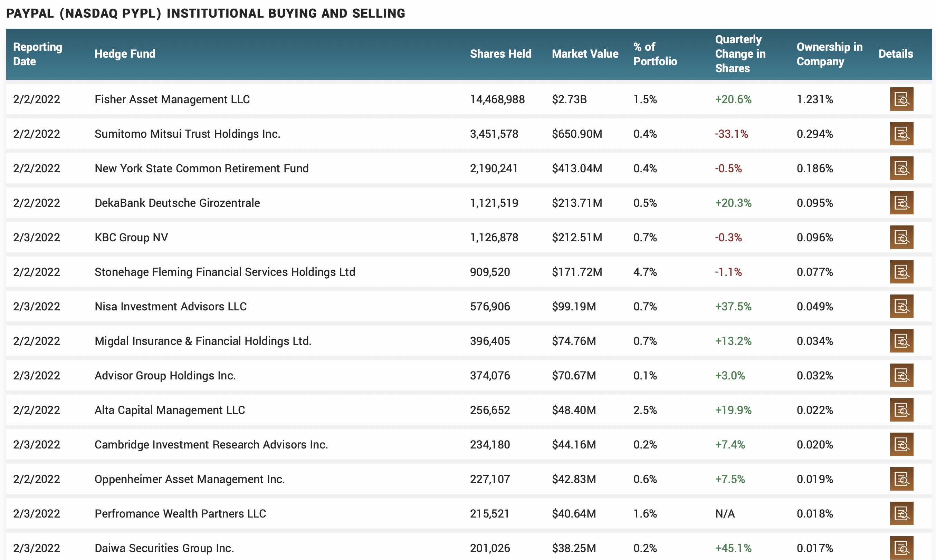Open details icon for Sumitomo Mitsui Trust Holdings

[901, 133]
